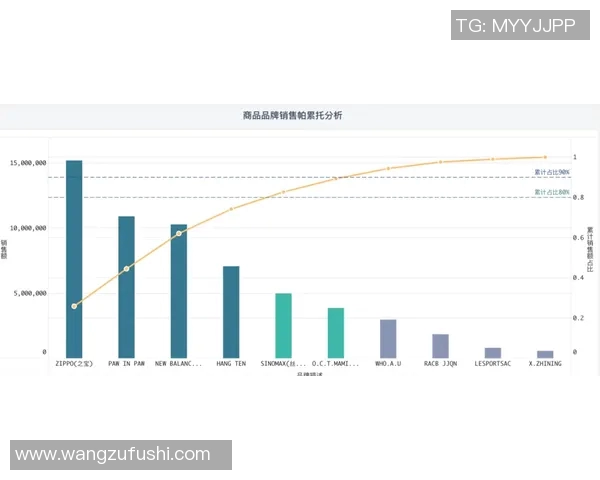The height and width of the screenshot is (480, 600).
Task: Click the 5,000,000 axis label
Action: click(30, 293)
